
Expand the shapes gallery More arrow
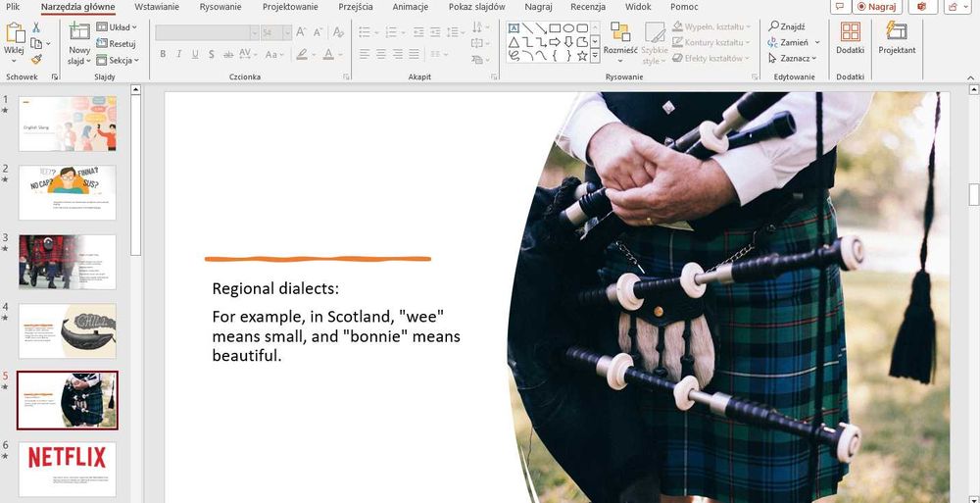click(595, 56)
